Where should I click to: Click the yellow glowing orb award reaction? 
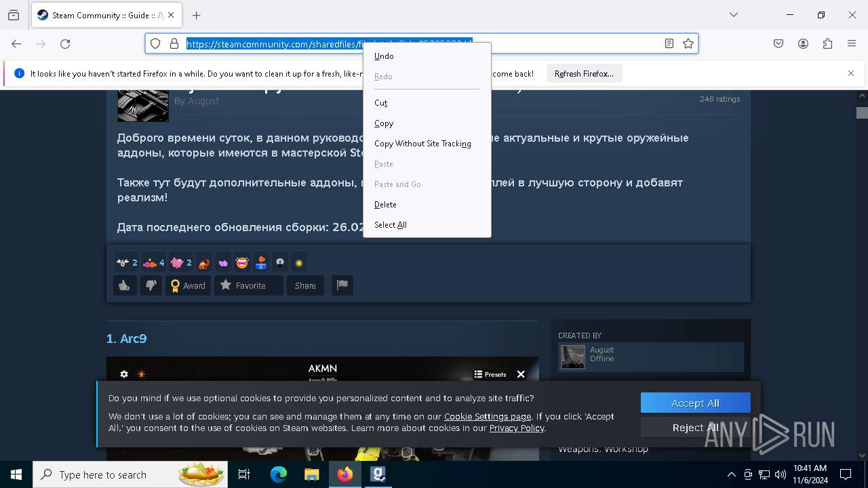(299, 262)
